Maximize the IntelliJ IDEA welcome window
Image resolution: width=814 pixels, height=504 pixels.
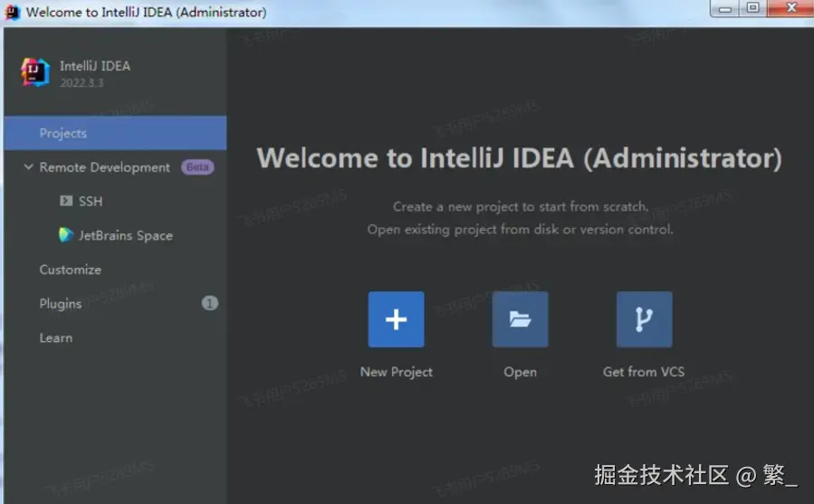click(753, 8)
